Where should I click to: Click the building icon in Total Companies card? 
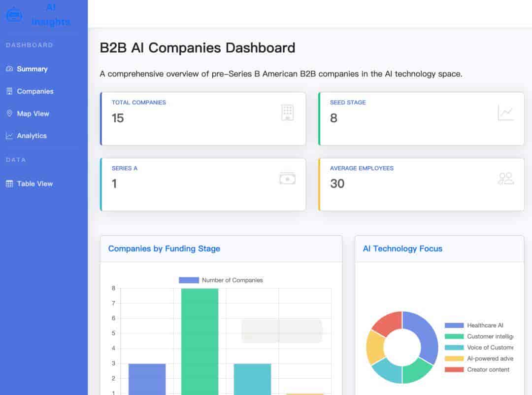[287, 112]
